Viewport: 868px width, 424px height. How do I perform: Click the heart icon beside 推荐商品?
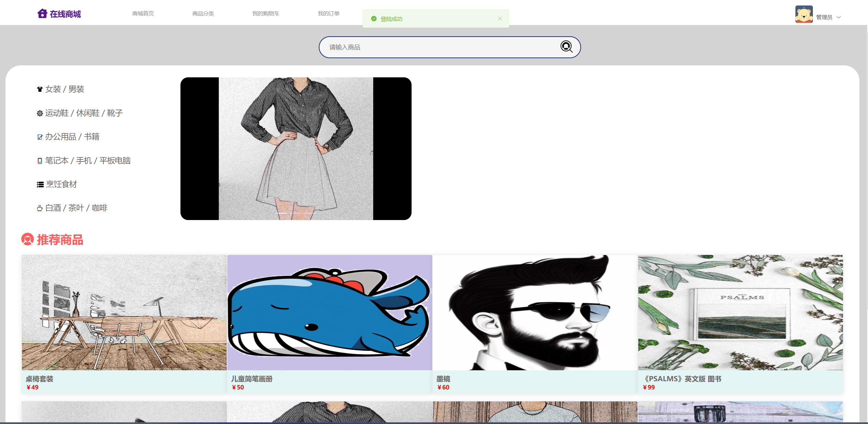(x=27, y=239)
